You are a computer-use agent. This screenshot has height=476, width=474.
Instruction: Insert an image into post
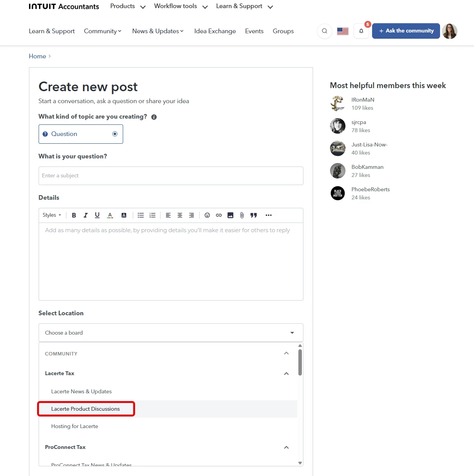[230, 215]
